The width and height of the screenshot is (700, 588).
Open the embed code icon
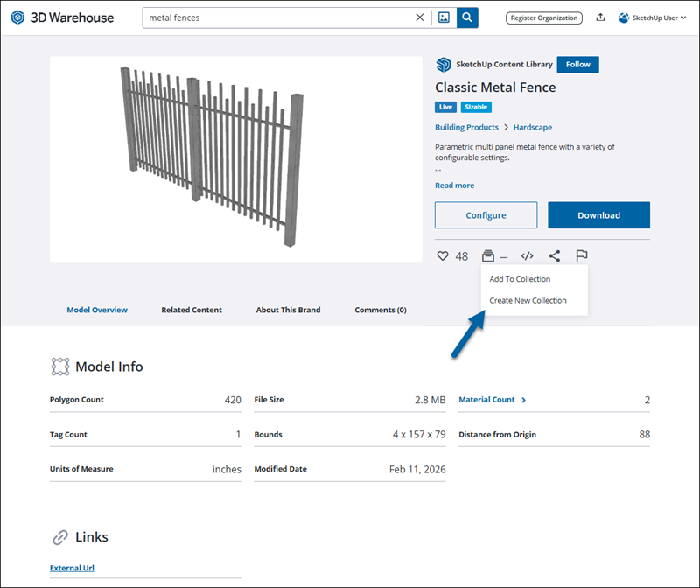click(x=528, y=255)
